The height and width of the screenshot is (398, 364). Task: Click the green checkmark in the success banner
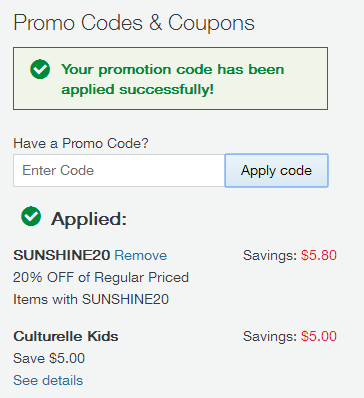pos(40,69)
